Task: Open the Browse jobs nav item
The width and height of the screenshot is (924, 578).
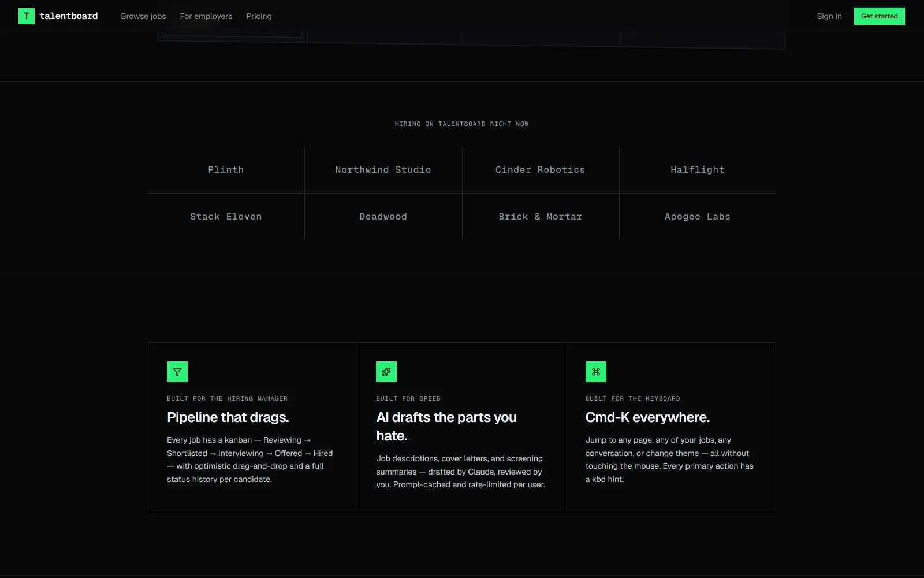Action: (143, 16)
